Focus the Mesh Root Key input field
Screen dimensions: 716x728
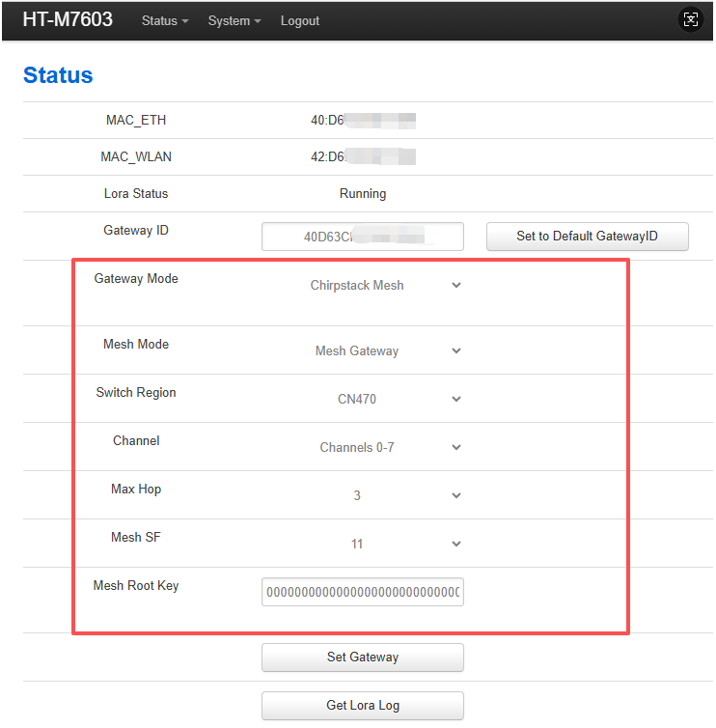click(x=362, y=592)
